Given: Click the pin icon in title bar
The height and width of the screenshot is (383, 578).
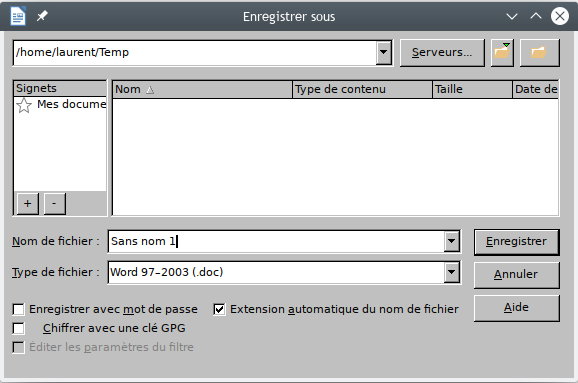Looking at the screenshot, I should point(42,16).
